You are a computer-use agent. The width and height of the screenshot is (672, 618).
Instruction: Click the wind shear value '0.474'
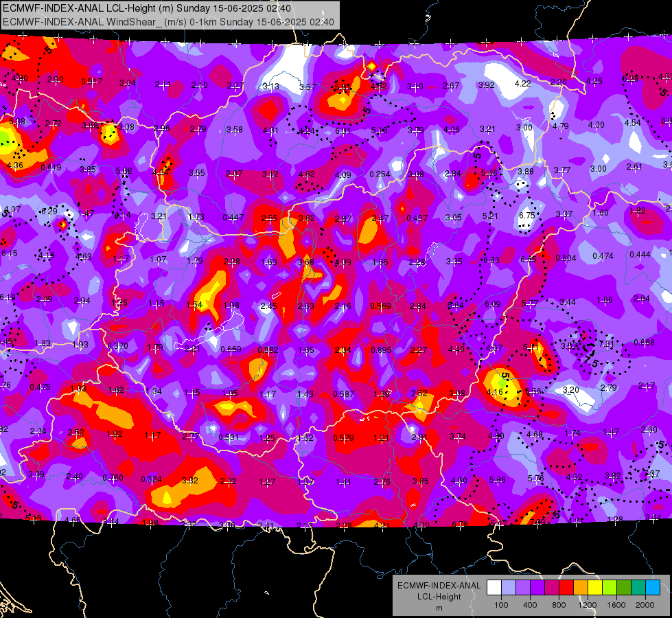point(603,256)
